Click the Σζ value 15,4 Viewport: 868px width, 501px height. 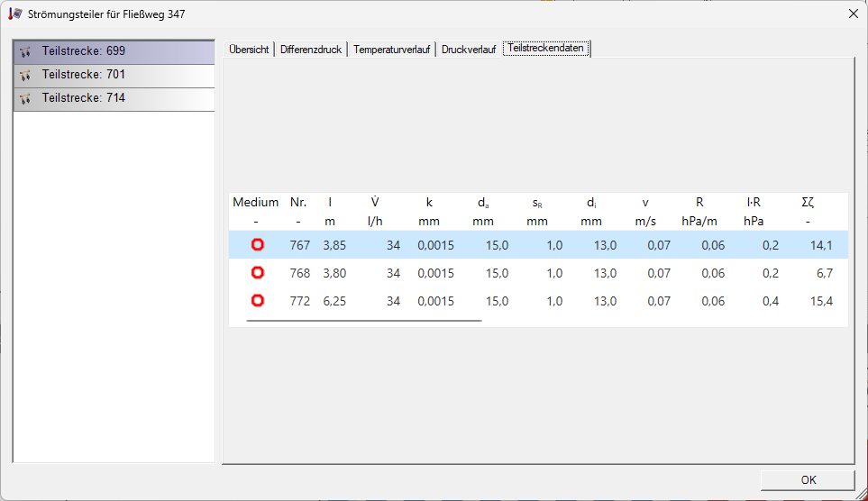pos(821,301)
